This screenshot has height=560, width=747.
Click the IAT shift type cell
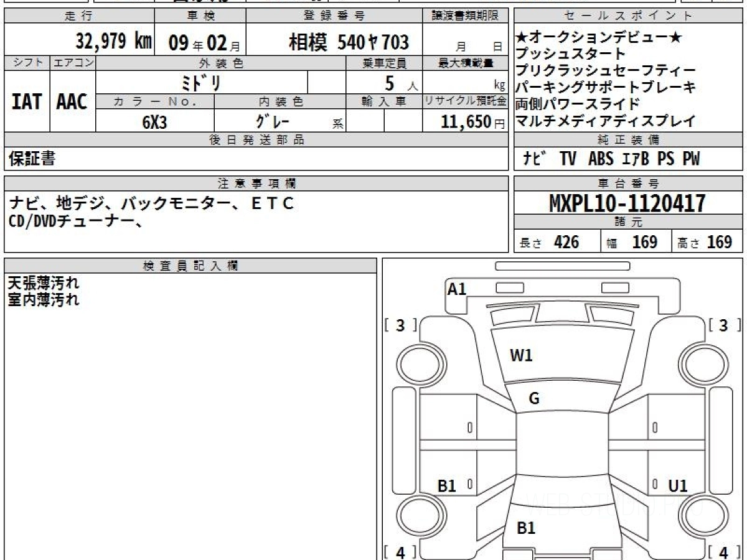(27, 102)
